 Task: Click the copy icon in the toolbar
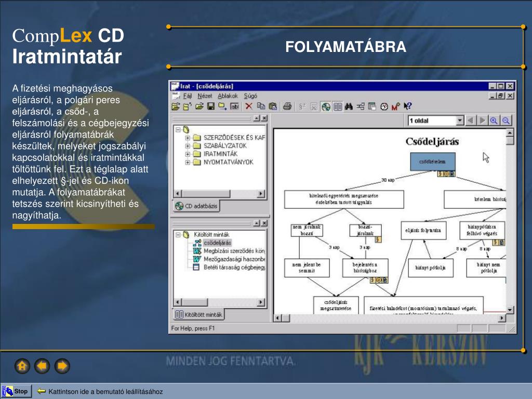click(x=261, y=107)
